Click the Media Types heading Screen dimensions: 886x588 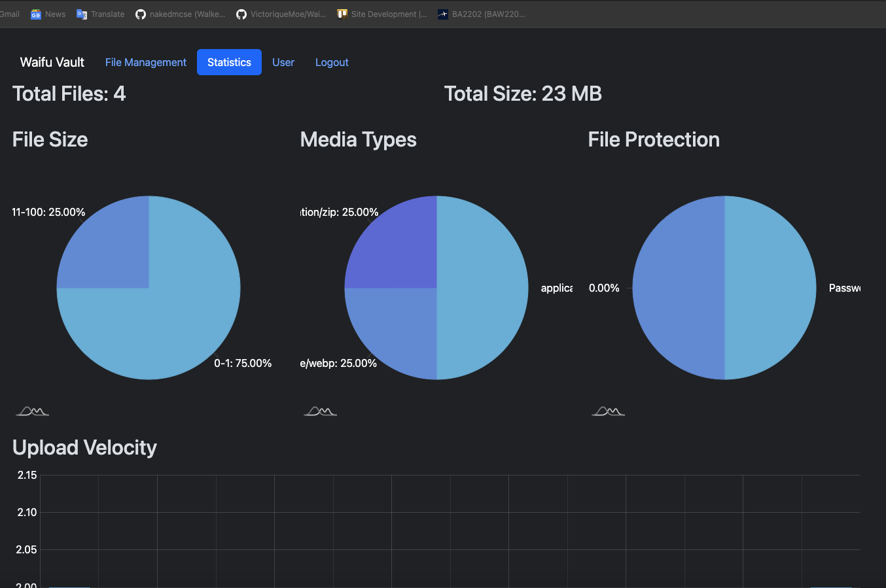[x=358, y=139]
